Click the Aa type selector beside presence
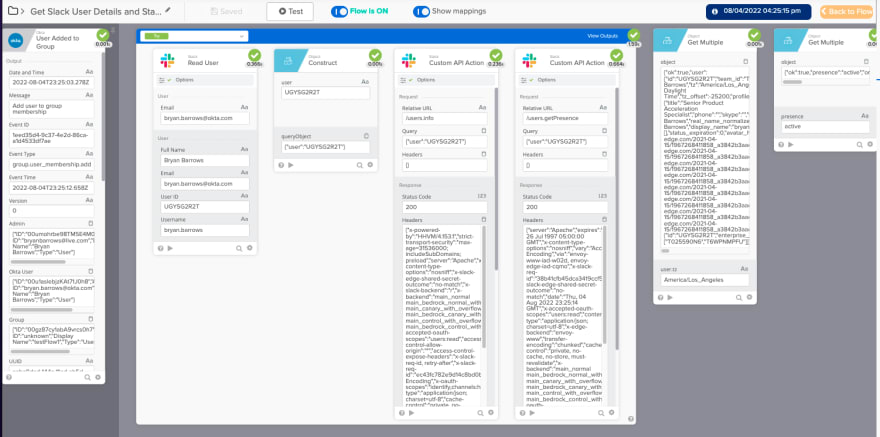The image size is (880, 437). 865,116
